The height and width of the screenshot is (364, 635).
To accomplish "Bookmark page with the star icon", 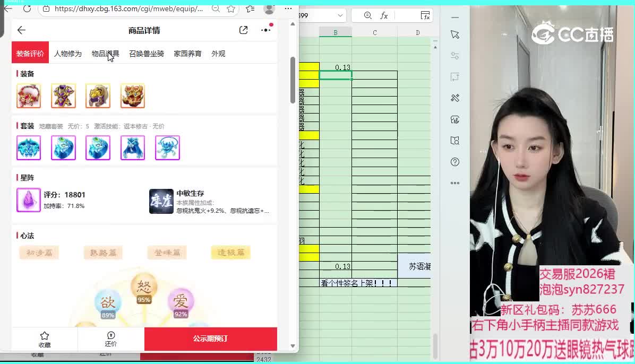I will (x=231, y=8).
